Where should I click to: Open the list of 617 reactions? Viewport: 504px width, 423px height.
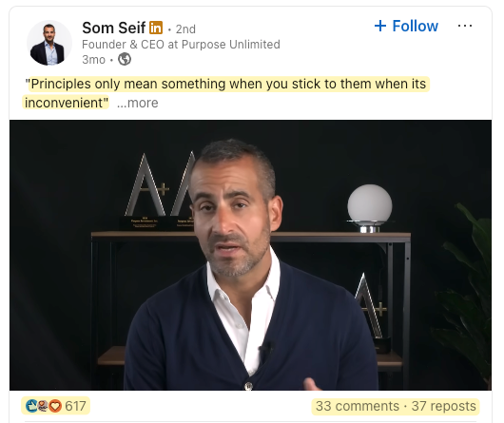tap(75, 406)
